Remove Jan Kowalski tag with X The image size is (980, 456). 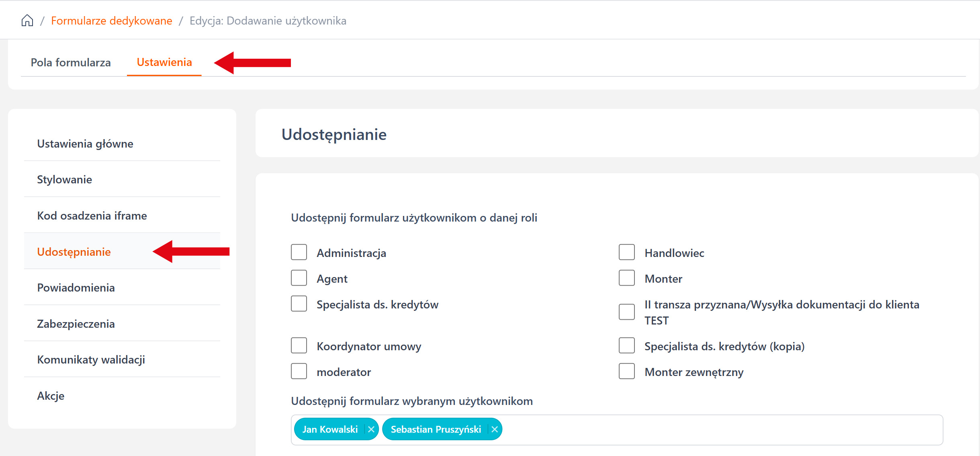click(371, 429)
